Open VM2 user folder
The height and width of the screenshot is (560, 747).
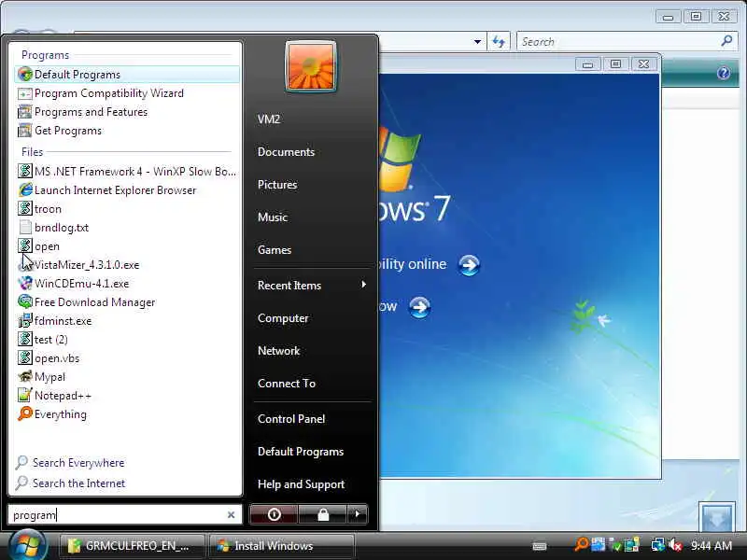tap(269, 119)
